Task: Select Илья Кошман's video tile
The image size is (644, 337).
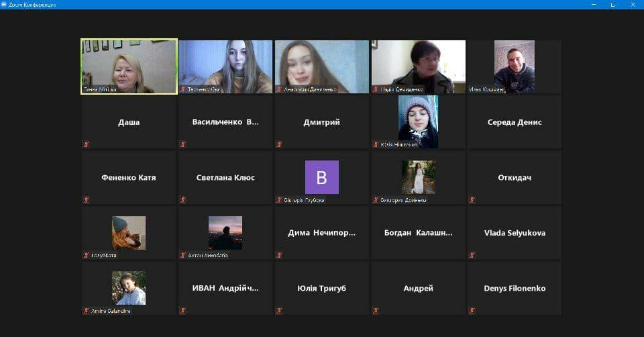Action: (515, 66)
